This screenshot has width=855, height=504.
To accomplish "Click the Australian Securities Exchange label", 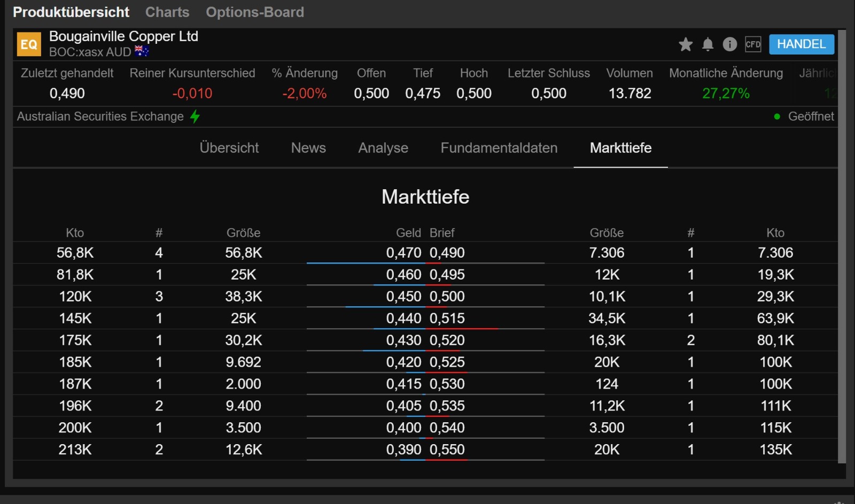I will [x=100, y=117].
